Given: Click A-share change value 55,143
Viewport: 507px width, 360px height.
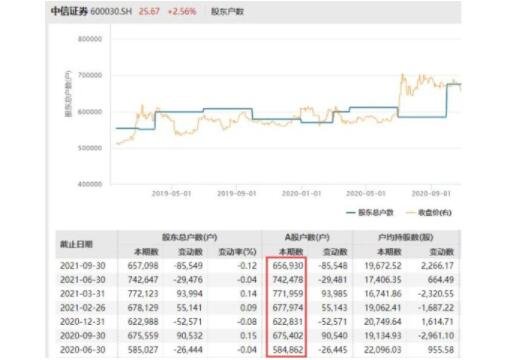Looking at the screenshot, I should click(x=334, y=308).
